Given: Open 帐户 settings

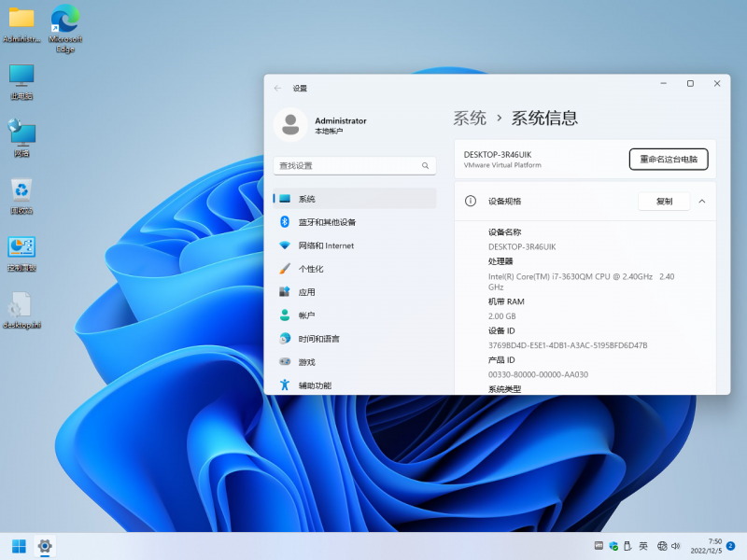Looking at the screenshot, I should pyautogui.click(x=355, y=315).
